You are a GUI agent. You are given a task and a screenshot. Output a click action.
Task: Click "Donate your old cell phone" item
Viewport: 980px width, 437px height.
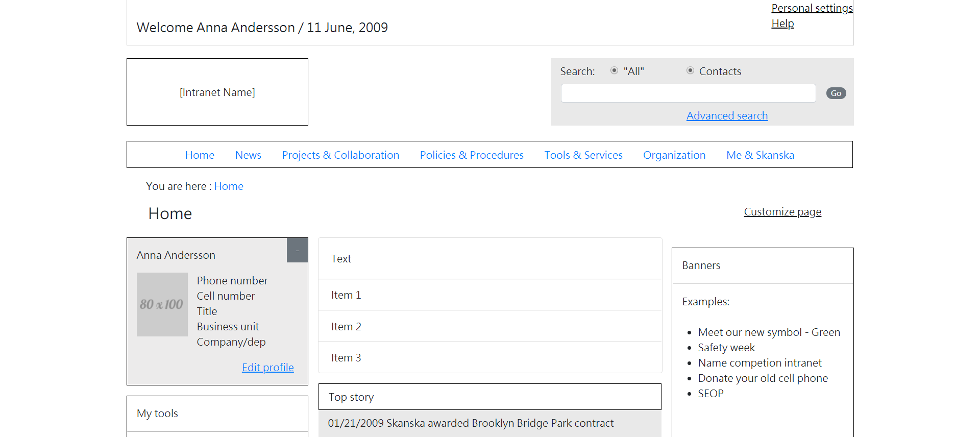[x=763, y=378]
